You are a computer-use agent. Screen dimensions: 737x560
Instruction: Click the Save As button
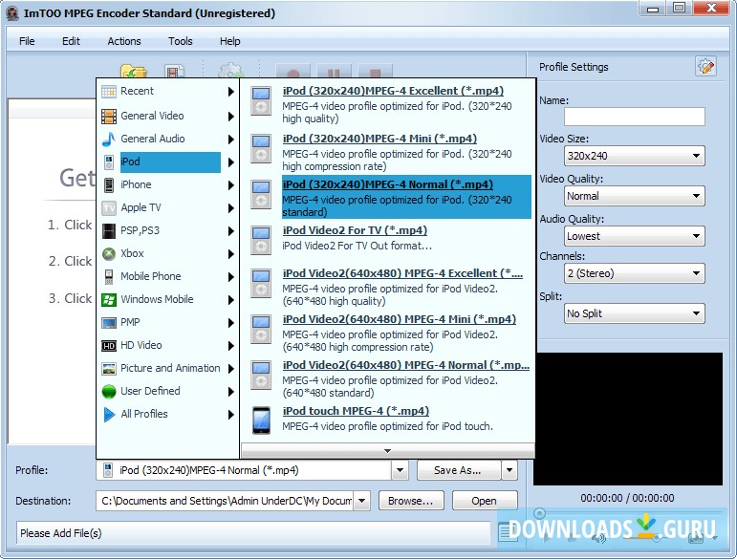pos(459,470)
